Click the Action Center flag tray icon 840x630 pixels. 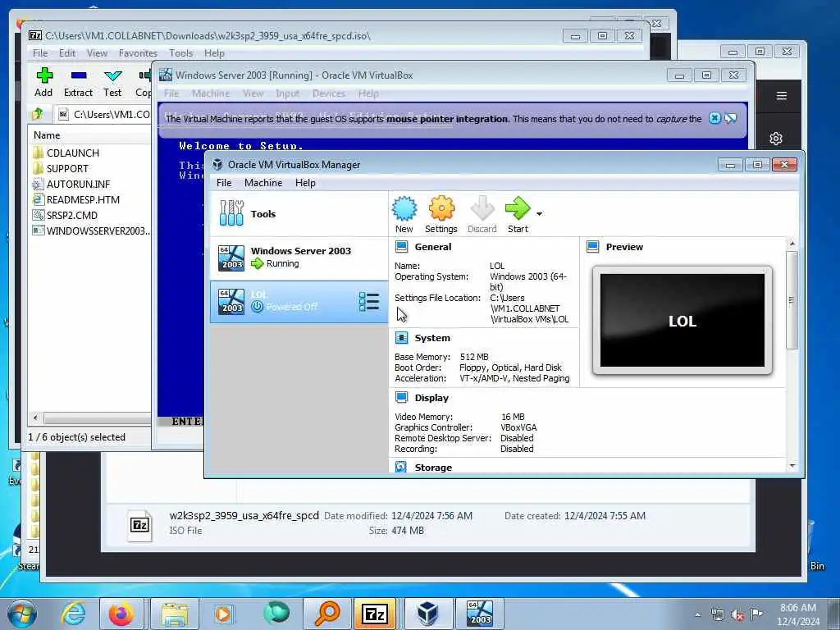tap(756, 615)
